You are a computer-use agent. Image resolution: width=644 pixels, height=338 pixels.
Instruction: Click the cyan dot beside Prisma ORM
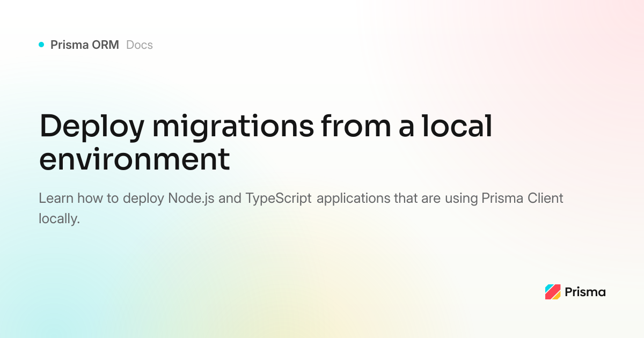tap(41, 45)
